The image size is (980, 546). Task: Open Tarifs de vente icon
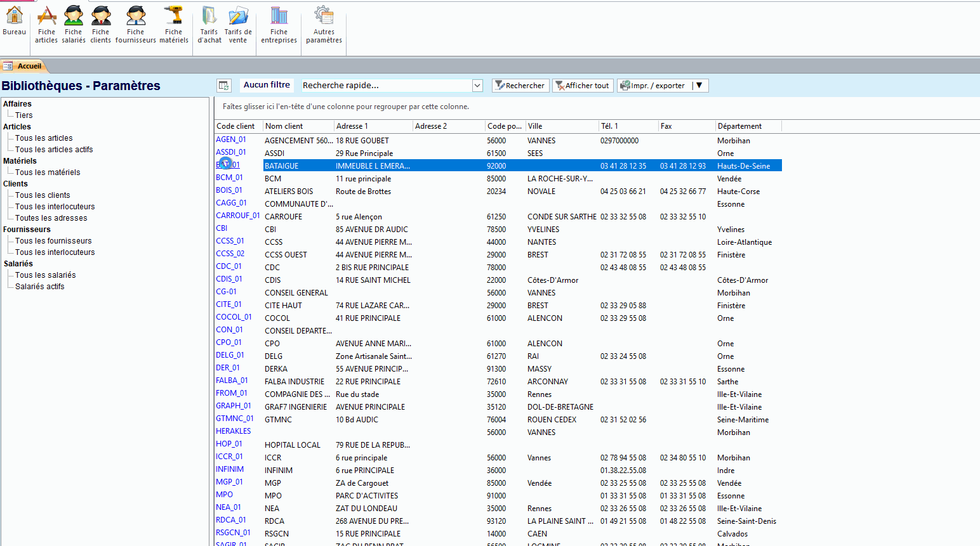238,24
